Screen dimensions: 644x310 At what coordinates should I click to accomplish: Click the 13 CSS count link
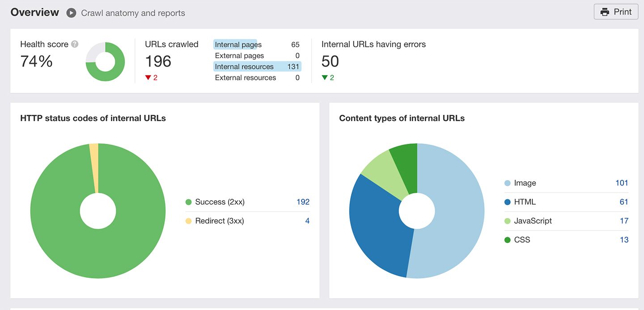pos(624,240)
